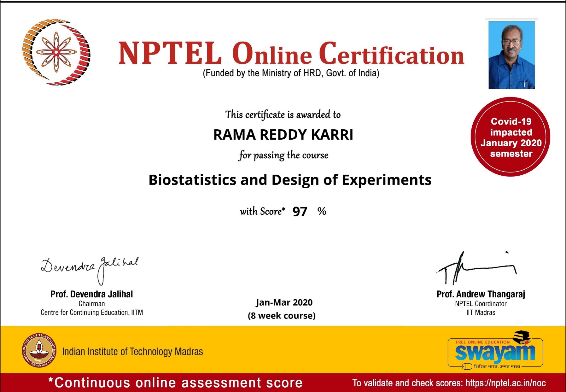Click Funded by the Ministry of HRD text
Viewport: 566px width, 392px height.
pos(291,73)
